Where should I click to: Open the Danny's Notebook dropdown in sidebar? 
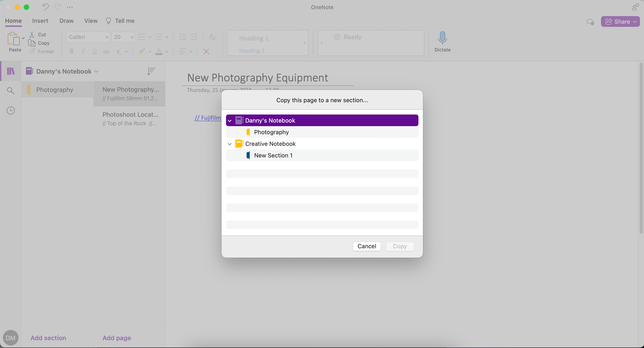point(96,71)
